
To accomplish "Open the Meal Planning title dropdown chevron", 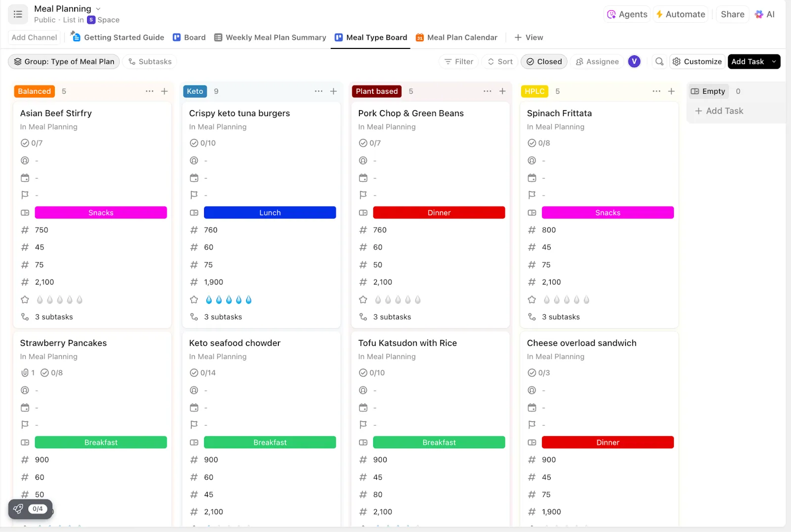I will pos(98,9).
